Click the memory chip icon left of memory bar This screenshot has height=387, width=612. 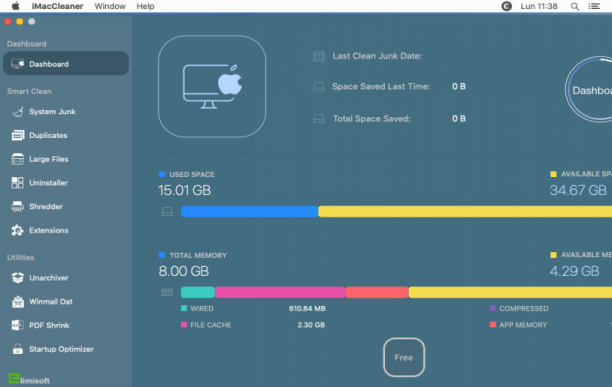[167, 292]
